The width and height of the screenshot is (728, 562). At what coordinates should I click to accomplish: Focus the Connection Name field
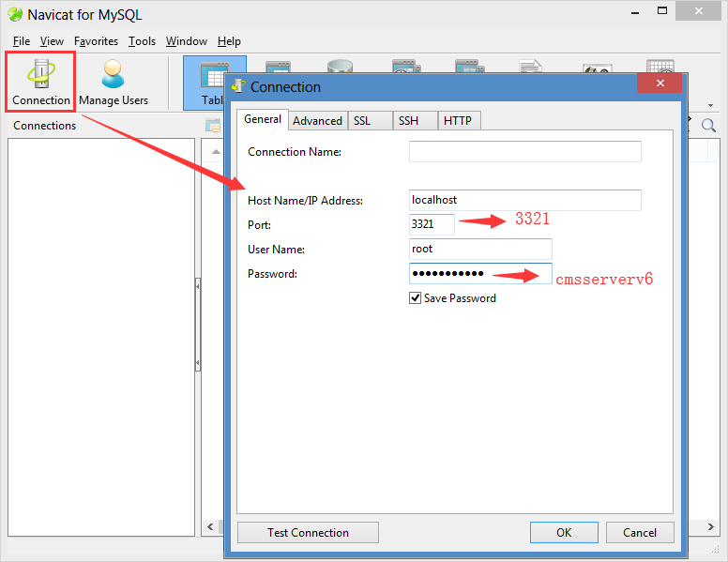click(x=525, y=151)
